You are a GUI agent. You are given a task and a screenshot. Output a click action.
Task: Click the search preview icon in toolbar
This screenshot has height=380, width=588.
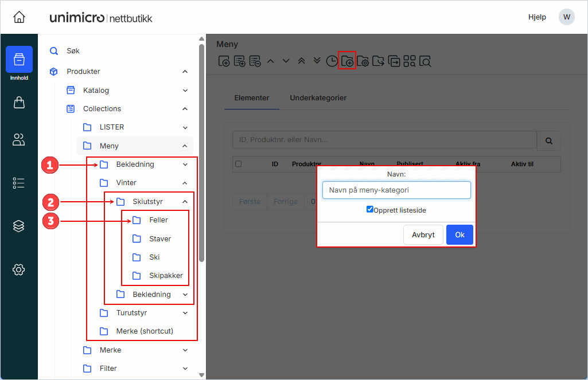pos(425,61)
